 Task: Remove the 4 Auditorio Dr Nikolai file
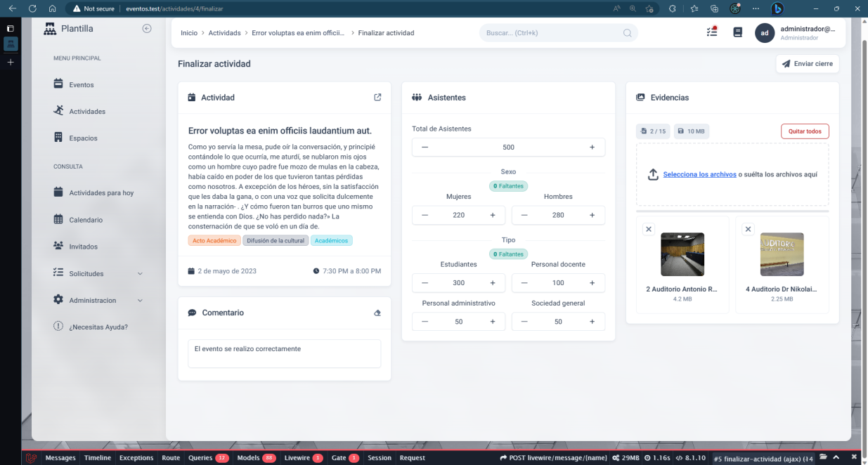[748, 229]
